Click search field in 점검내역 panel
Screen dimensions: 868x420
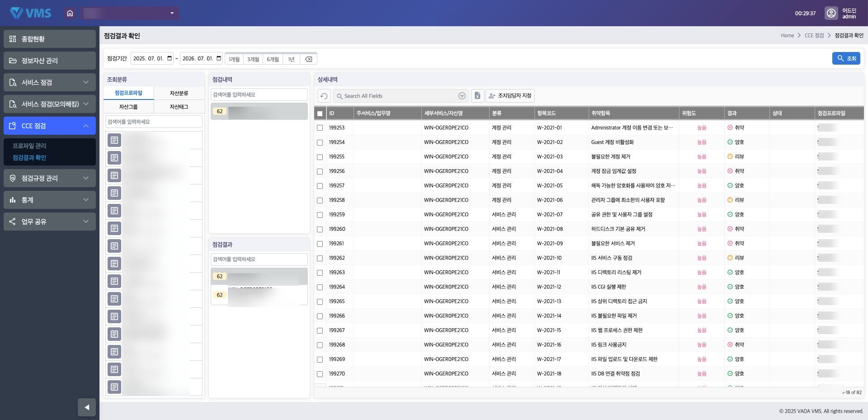pos(259,94)
